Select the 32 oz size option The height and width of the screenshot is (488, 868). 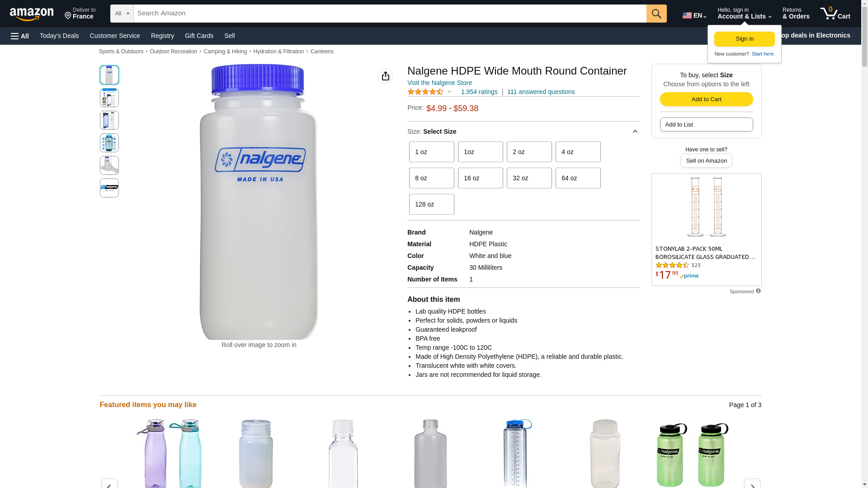pyautogui.click(x=529, y=178)
